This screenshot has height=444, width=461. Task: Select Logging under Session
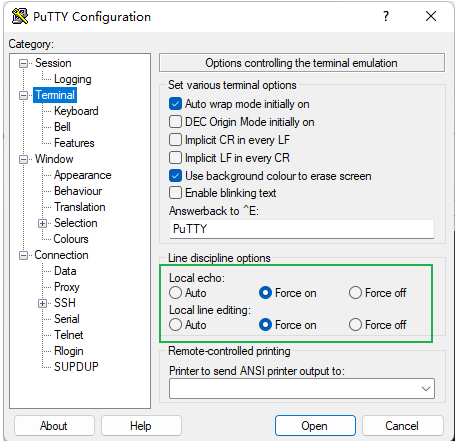coord(73,79)
